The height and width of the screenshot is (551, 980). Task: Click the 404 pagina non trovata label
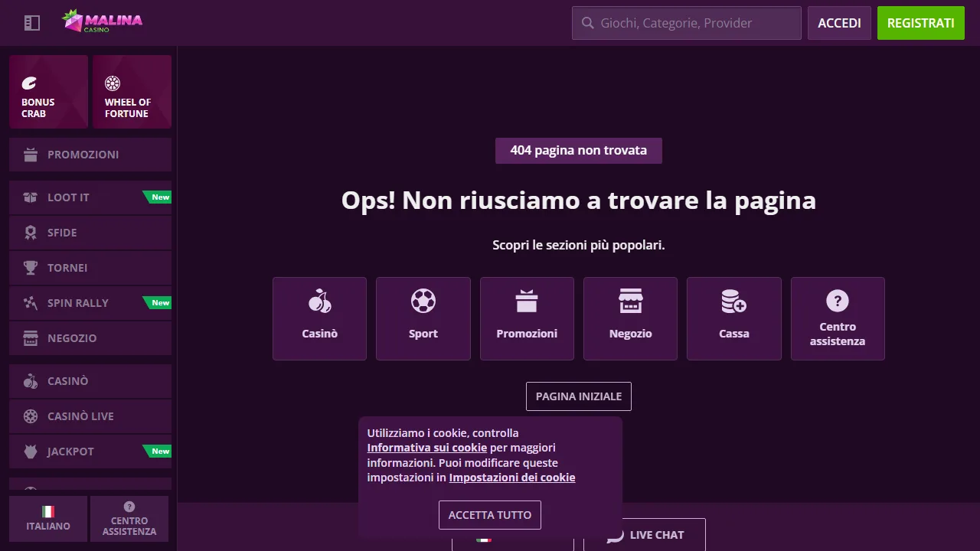(579, 151)
